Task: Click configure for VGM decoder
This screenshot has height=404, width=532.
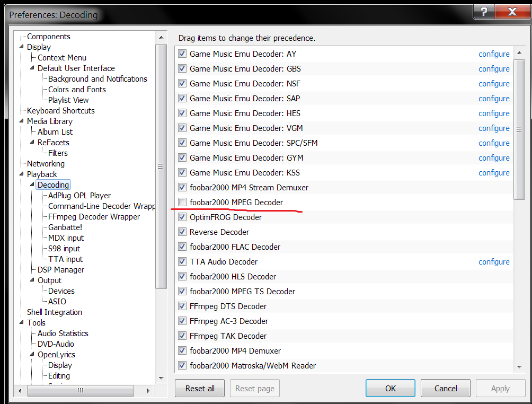Action: pos(494,128)
